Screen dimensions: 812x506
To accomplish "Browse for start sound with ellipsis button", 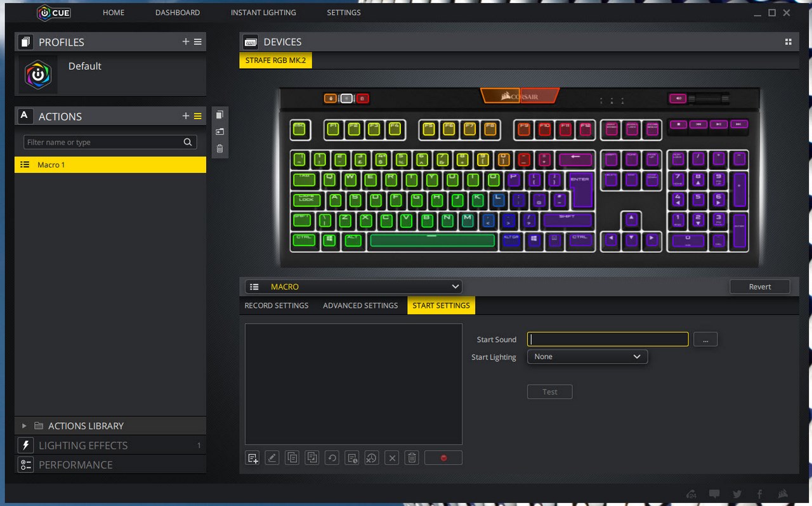I will coord(705,339).
